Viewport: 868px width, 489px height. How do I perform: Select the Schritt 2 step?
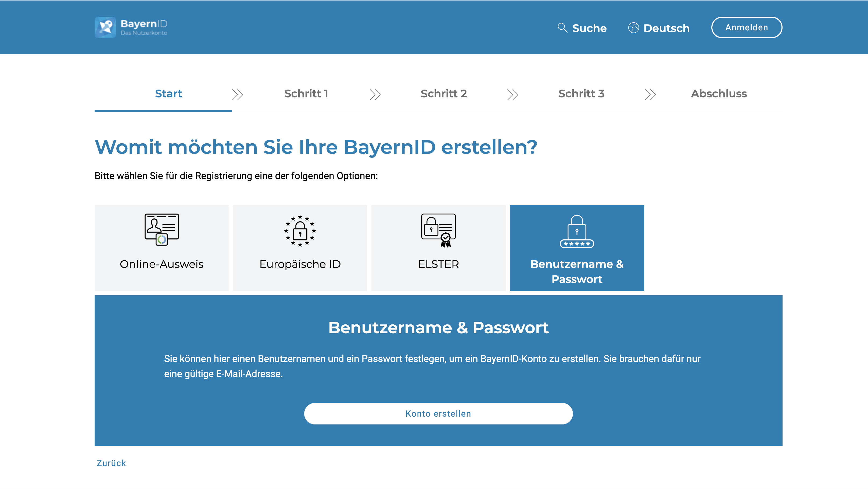pos(444,93)
